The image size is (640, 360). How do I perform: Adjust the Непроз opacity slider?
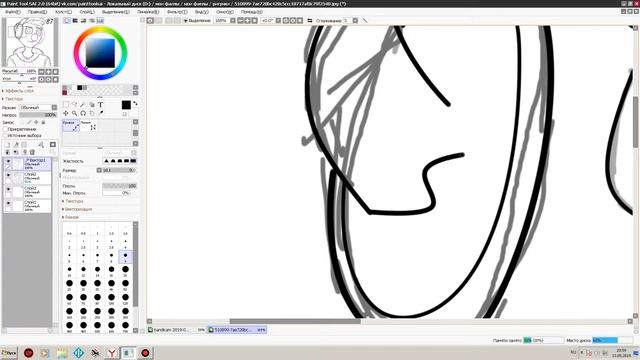pyautogui.click(x=38, y=115)
